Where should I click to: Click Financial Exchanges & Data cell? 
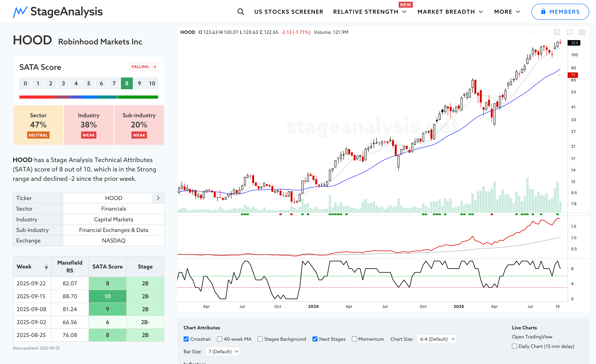pyautogui.click(x=114, y=230)
